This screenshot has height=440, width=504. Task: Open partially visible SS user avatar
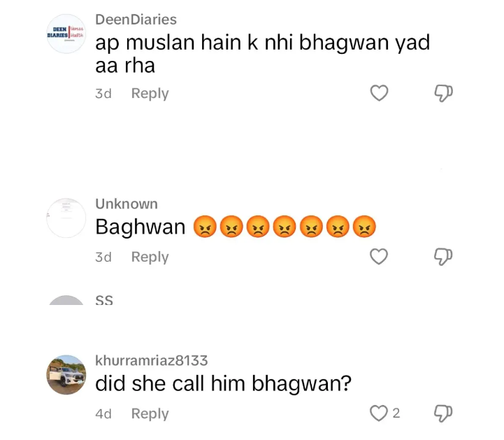[x=66, y=300]
